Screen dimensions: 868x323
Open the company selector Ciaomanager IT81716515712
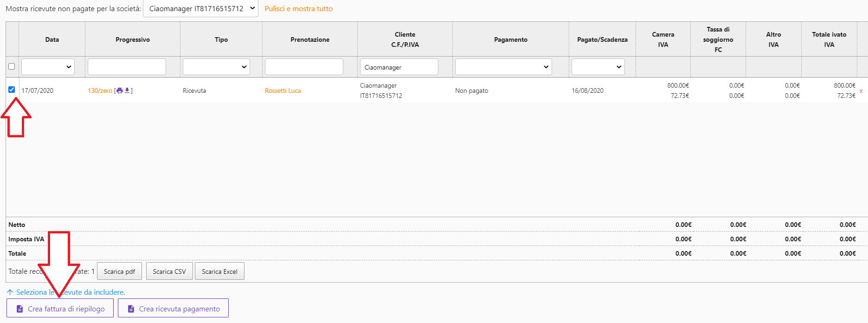[200, 9]
